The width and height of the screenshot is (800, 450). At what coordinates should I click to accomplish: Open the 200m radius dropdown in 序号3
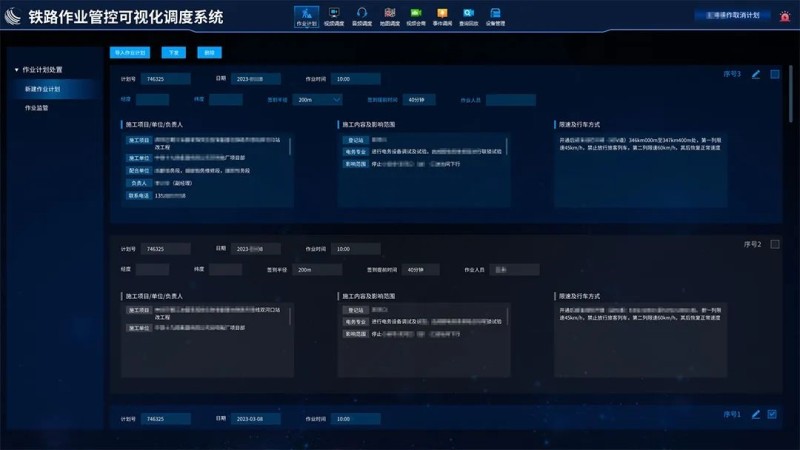point(319,100)
